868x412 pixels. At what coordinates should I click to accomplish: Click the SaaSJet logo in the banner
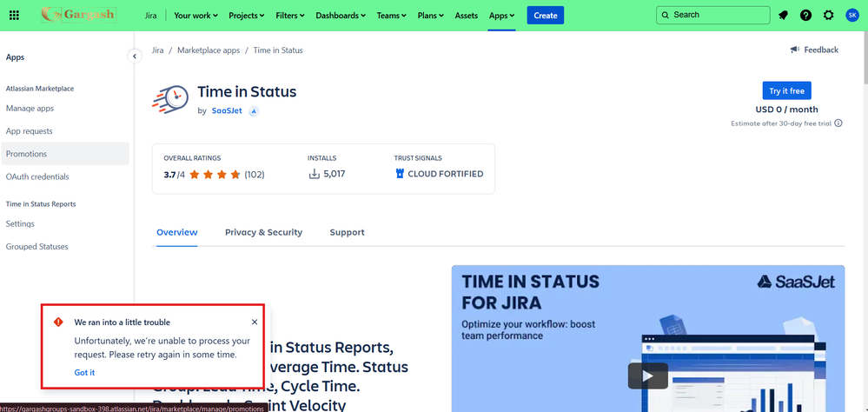[796, 282]
